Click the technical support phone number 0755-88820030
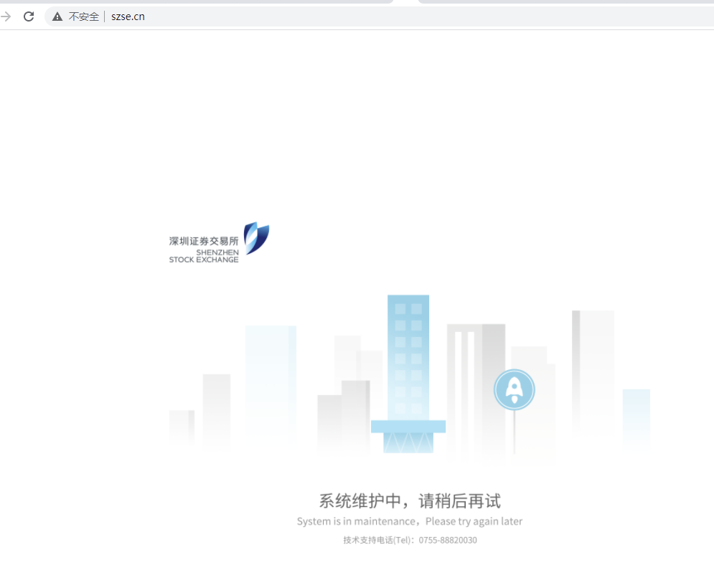This screenshot has height=588, width=714. point(447,540)
